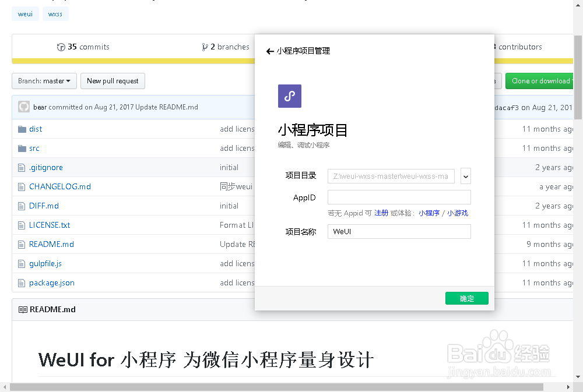Viewport: 583px width, 392px height.
Task: Click the README.md file icon in file list
Action: tap(22, 245)
